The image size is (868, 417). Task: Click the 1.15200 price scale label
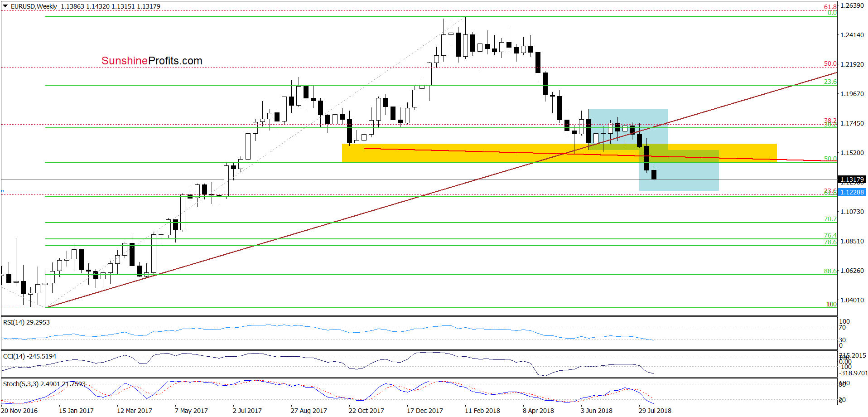point(852,153)
